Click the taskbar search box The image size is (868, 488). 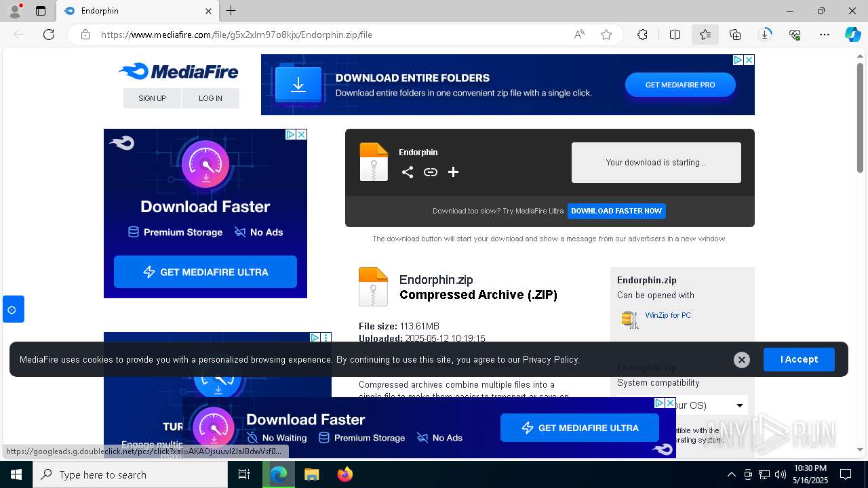(x=130, y=474)
